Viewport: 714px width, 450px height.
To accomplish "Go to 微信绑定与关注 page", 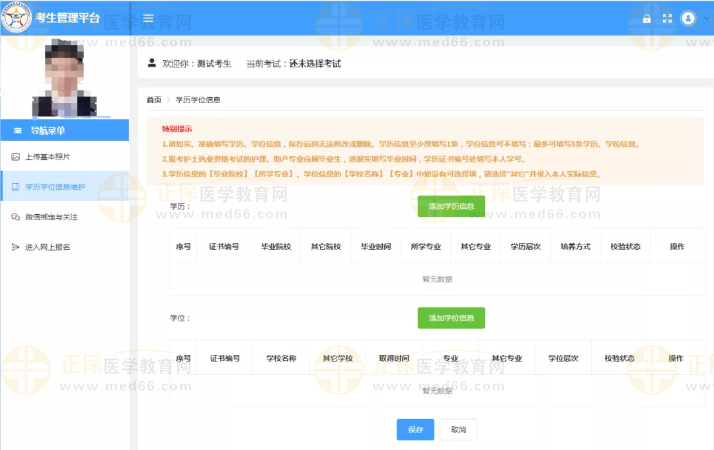I will [51, 217].
